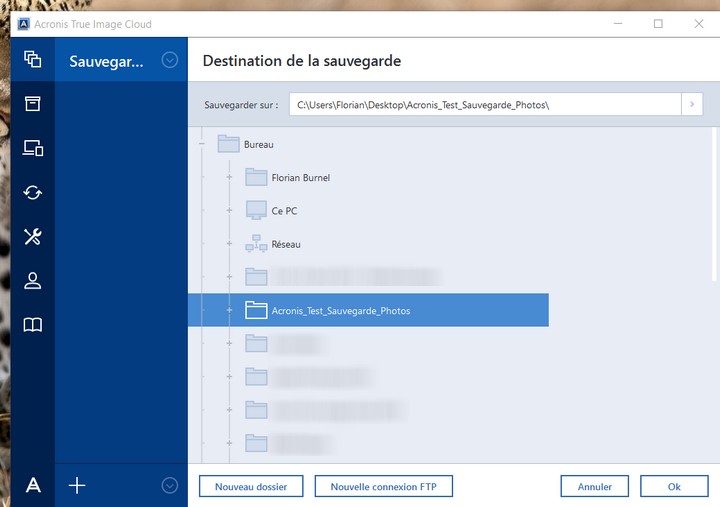The image size is (720, 507).
Task: Open the Dashboard devices section in the sidebar
Action: click(33, 148)
